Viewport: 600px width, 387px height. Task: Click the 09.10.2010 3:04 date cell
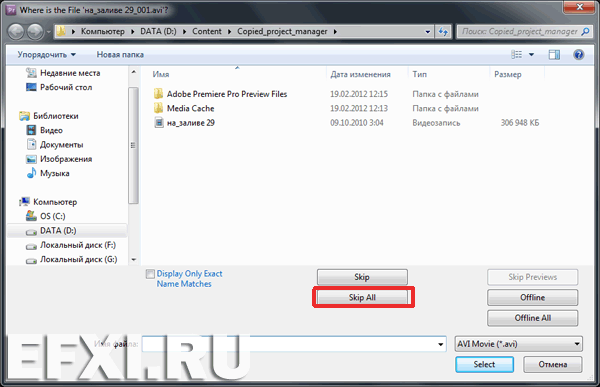point(357,123)
